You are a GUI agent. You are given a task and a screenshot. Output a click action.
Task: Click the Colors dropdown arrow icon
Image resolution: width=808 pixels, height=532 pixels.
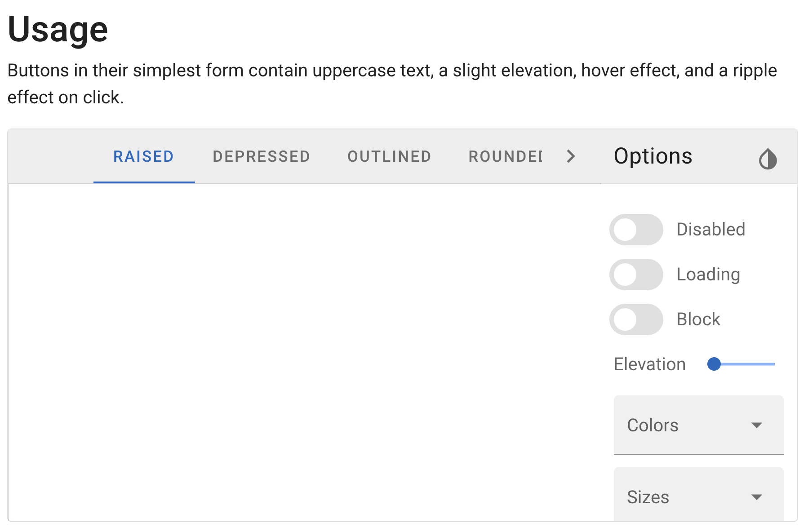[757, 425]
